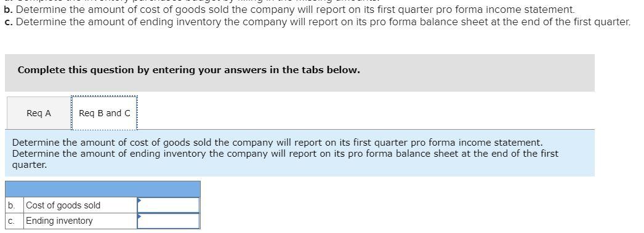644x233 pixels.
Task: Switch to the Req A tab
Action: tap(39, 113)
